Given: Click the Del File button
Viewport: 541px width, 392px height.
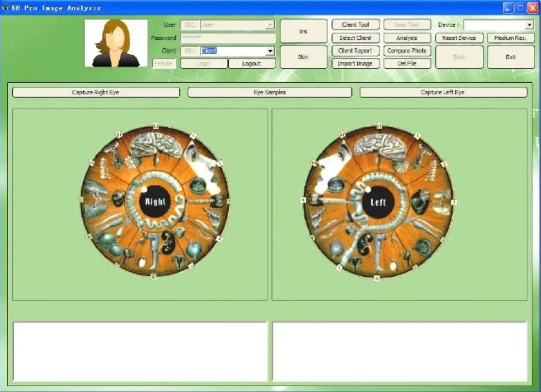Looking at the screenshot, I should click(407, 63).
